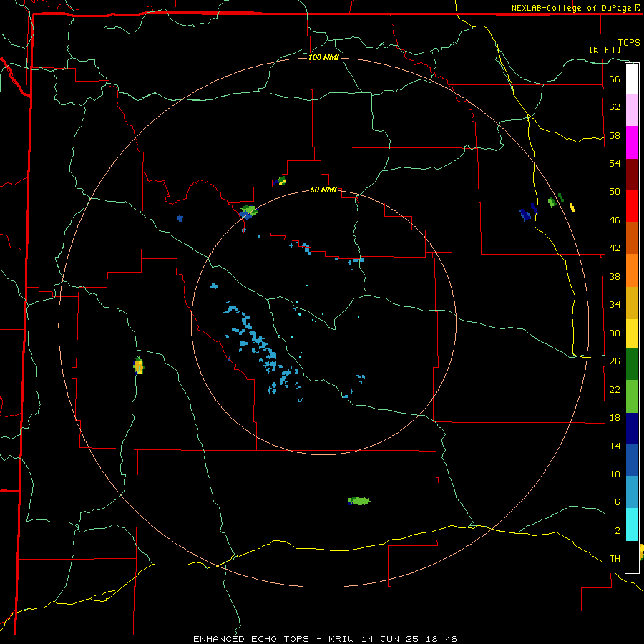Choose the bright orange legend swatch
The image size is (644, 644).
[632, 270]
